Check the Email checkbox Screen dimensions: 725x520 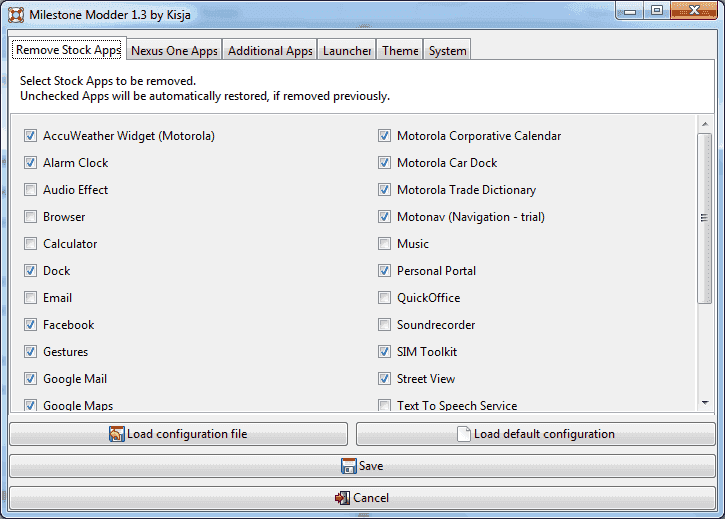31,298
